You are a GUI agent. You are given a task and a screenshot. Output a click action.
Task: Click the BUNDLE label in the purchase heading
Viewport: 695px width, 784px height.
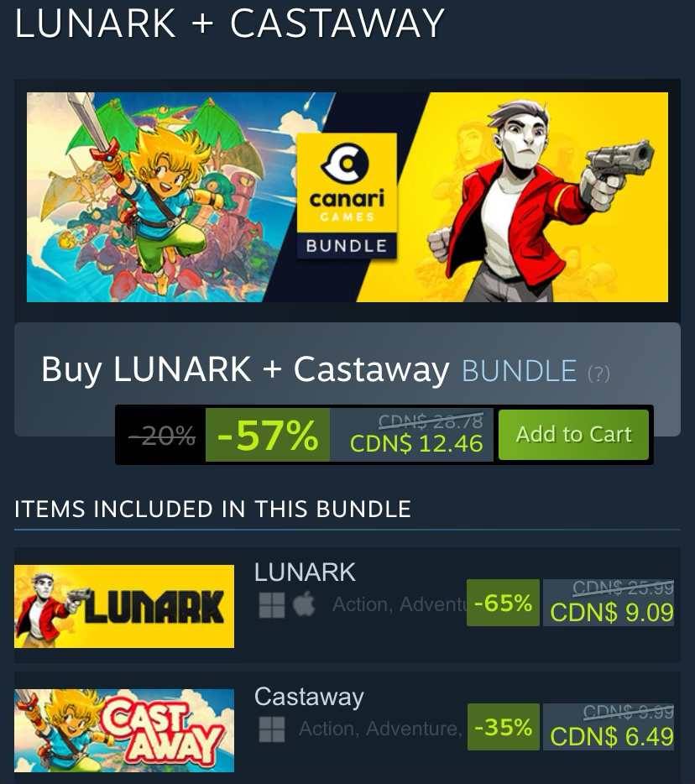(x=519, y=371)
